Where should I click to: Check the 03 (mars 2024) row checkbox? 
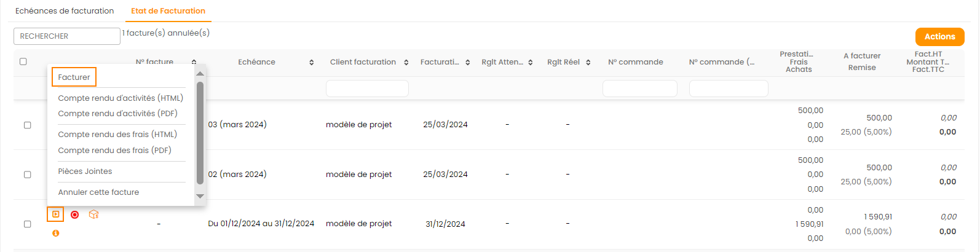click(x=27, y=125)
